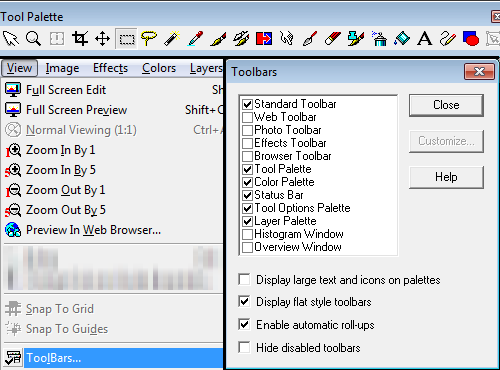
Task: Pick the Mover tool
Action: [103, 39]
